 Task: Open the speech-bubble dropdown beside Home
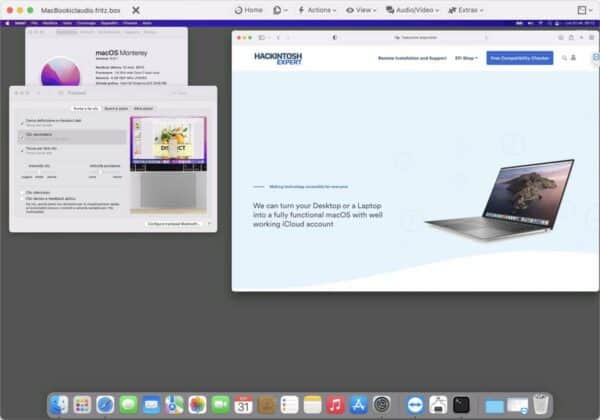coord(280,10)
